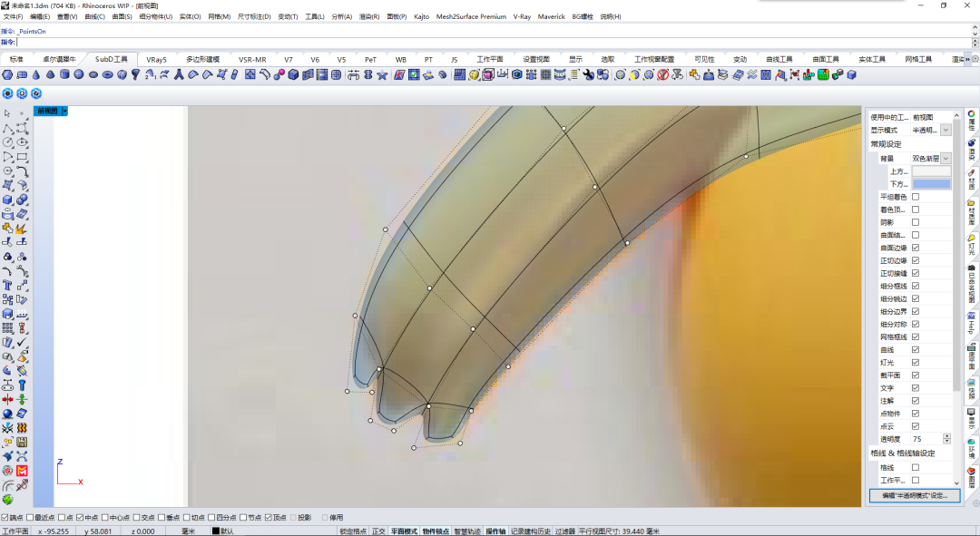Click the 操作轴 status bar button
980x536 pixels.
[x=495, y=531]
